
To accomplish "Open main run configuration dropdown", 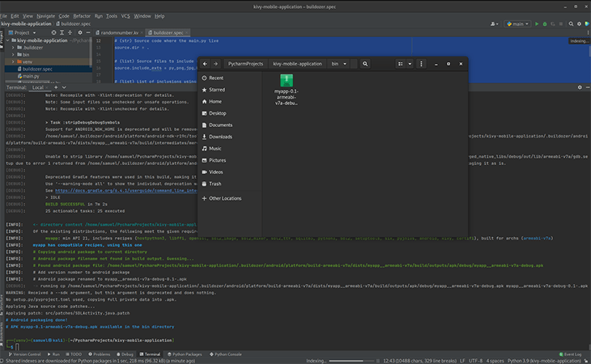I will (x=517, y=23).
